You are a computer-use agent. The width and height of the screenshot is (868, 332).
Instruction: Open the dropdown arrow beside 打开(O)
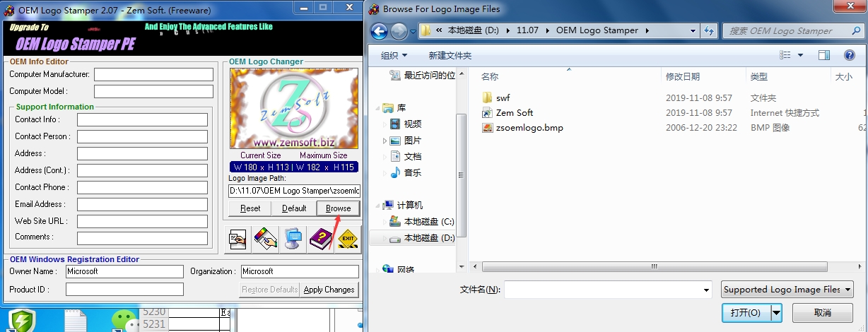[x=777, y=312]
